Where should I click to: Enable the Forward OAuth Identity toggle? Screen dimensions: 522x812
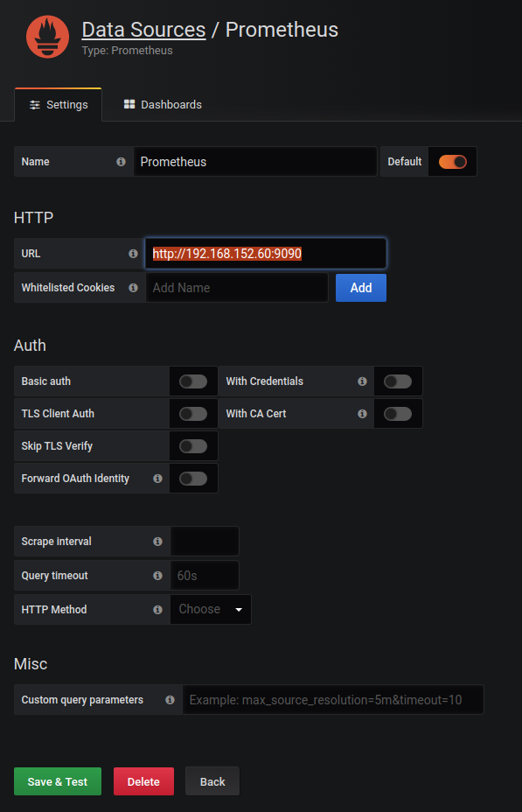pyautogui.click(x=193, y=479)
